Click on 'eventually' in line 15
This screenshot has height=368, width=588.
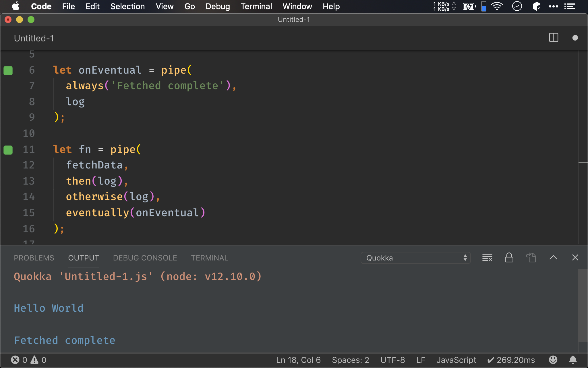[98, 213]
